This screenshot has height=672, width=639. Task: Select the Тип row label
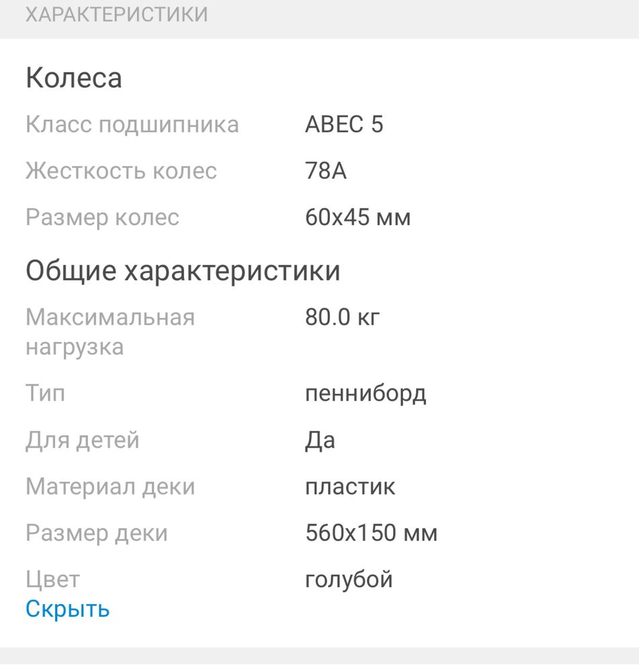click(45, 393)
